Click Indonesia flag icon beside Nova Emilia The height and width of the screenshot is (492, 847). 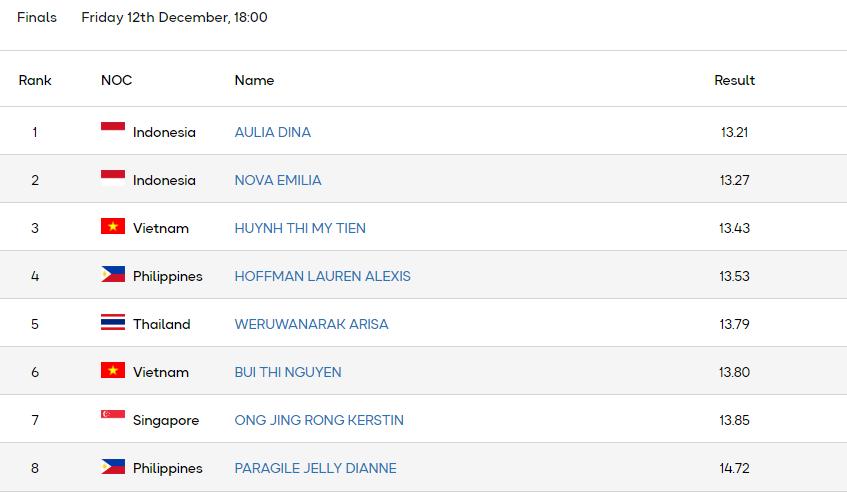coord(113,179)
